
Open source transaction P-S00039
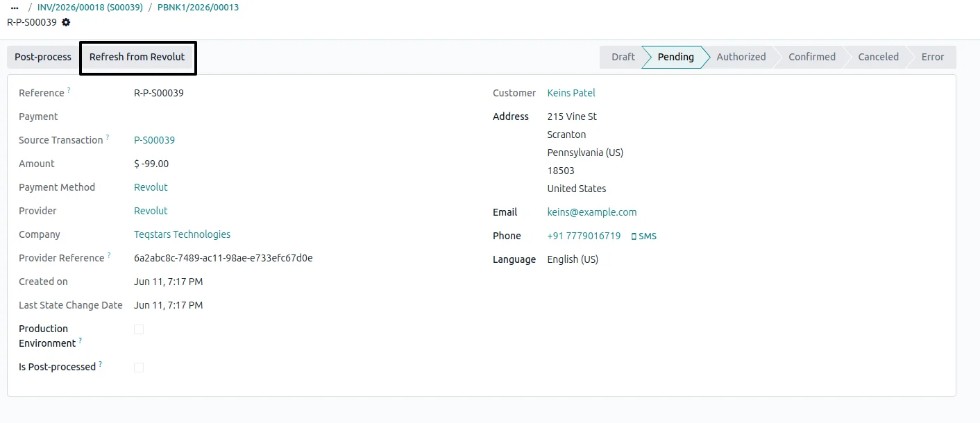[154, 140]
